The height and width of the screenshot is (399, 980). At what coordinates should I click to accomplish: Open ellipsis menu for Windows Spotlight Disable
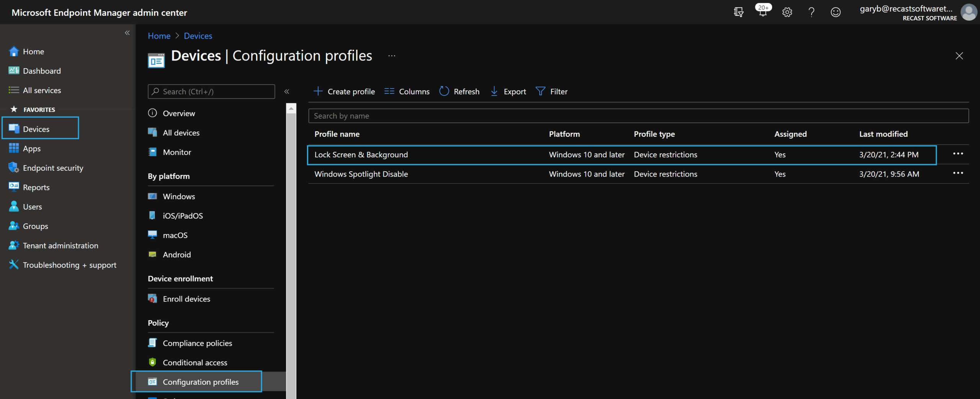coord(958,173)
